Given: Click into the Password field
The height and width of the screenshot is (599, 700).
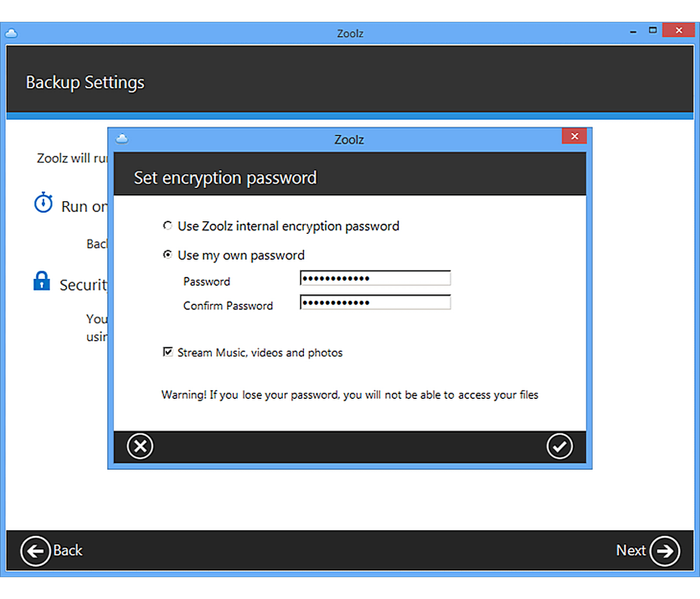Looking at the screenshot, I should (x=375, y=278).
